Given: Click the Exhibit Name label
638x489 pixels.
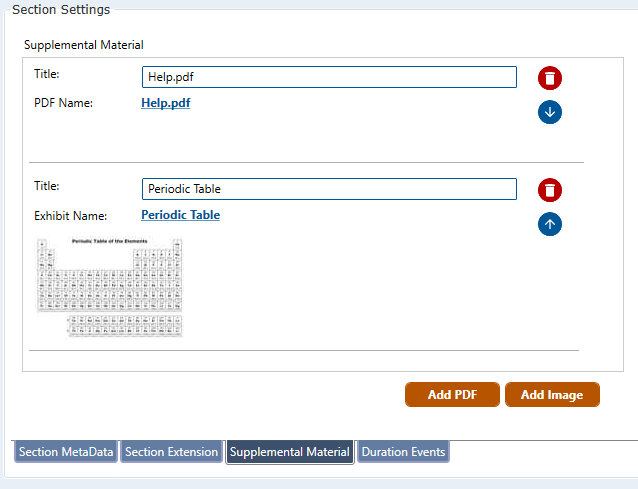Looking at the screenshot, I should (70, 215).
